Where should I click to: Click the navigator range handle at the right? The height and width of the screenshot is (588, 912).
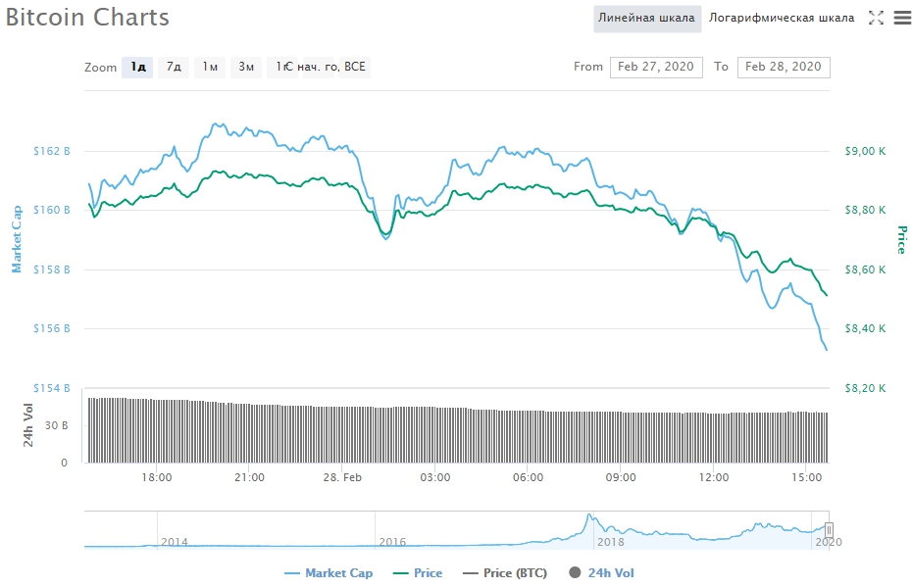click(830, 530)
